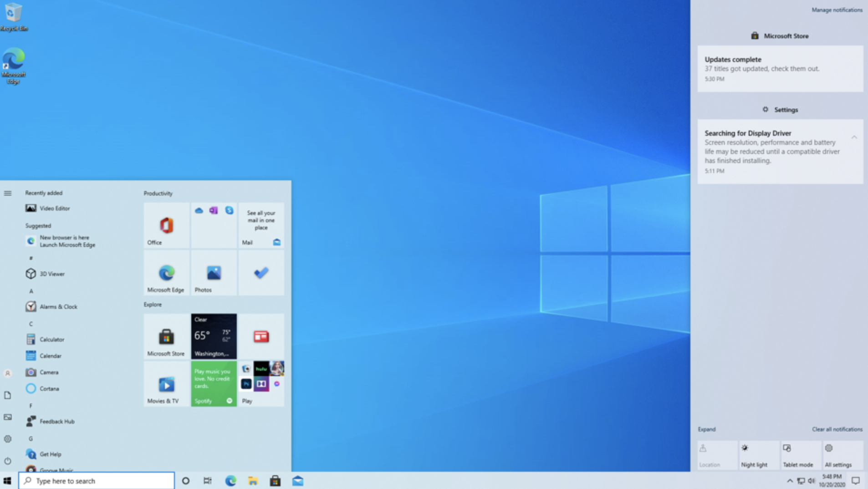Click the Productivity group header

point(158,194)
